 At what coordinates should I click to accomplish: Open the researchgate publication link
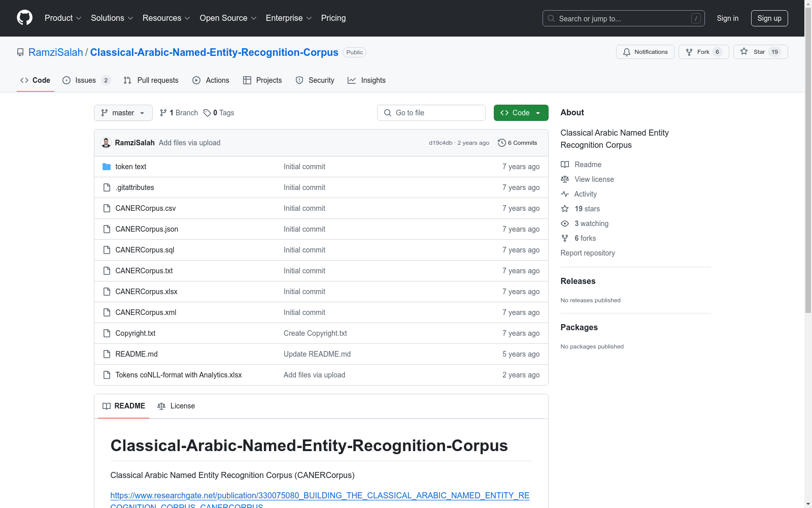click(320, 500)
